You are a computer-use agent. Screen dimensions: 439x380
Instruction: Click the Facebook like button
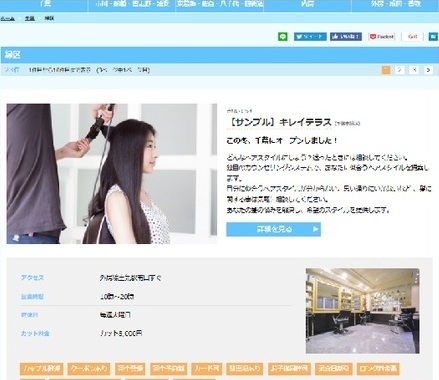click(346, 37)
